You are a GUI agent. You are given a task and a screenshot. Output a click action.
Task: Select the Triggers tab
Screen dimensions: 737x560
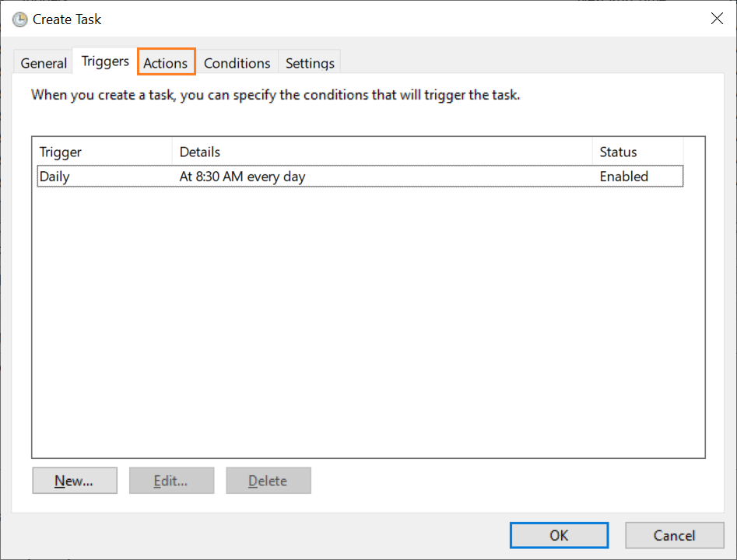(105, 61)
